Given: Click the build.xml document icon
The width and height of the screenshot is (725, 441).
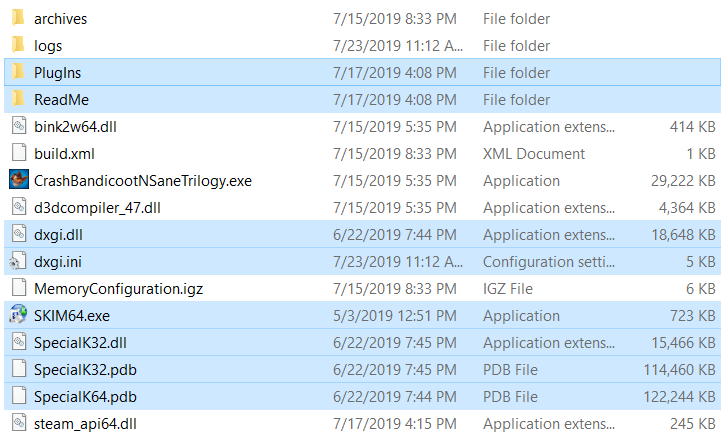Looking at the screenshot, I should click(18, 154).
